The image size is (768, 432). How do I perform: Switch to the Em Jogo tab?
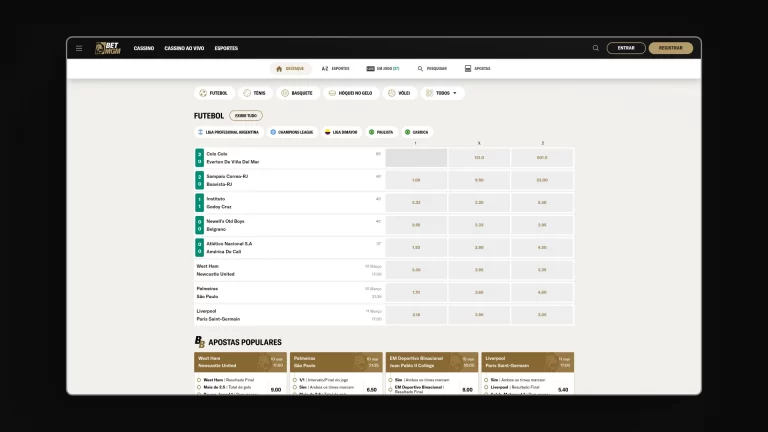(383, 69)
